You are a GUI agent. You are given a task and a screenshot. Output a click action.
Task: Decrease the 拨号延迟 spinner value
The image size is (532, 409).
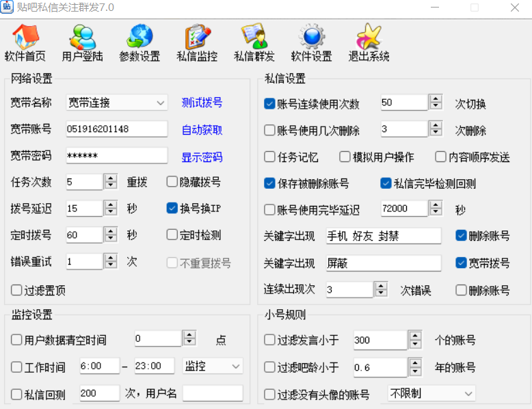(x=111, y=212)
